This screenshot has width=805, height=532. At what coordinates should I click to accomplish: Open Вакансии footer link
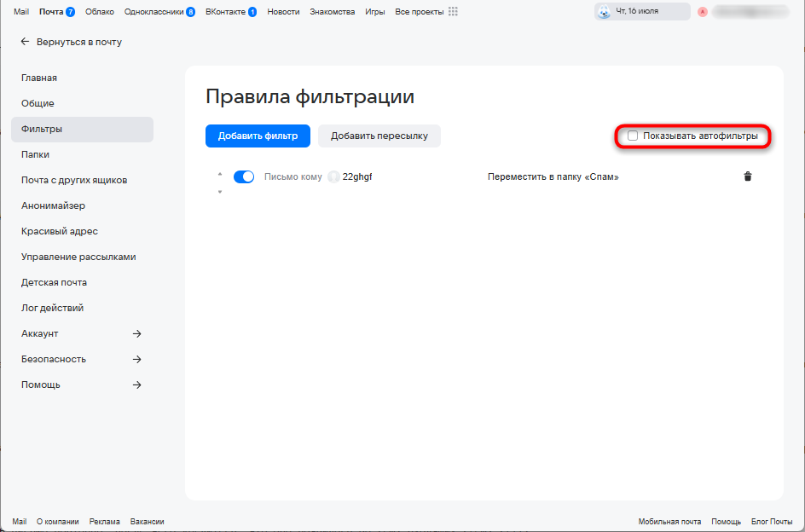pos(148,521)
